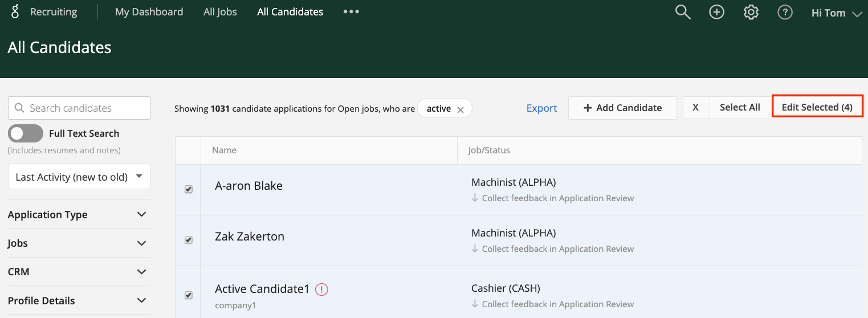This screenshot has width=868, height=318.
Task: Click the Greenhouse logo icon
Action: tap(15, 11)
